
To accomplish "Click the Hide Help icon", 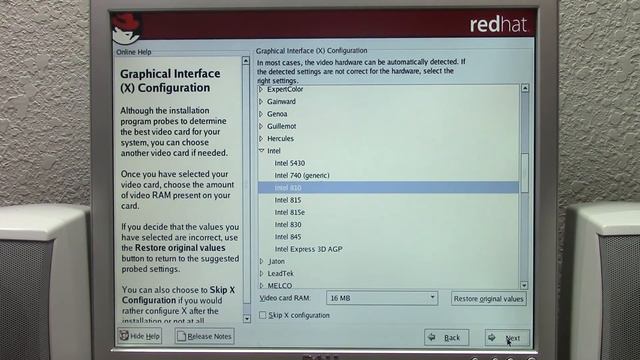I will [x=124, y=336].
